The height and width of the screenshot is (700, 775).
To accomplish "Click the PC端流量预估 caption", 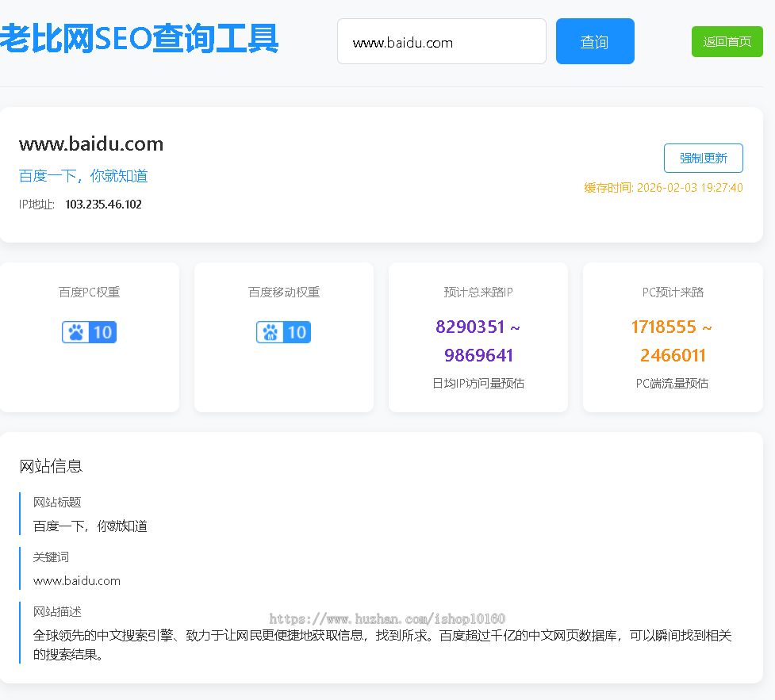I will click(672, 384).
